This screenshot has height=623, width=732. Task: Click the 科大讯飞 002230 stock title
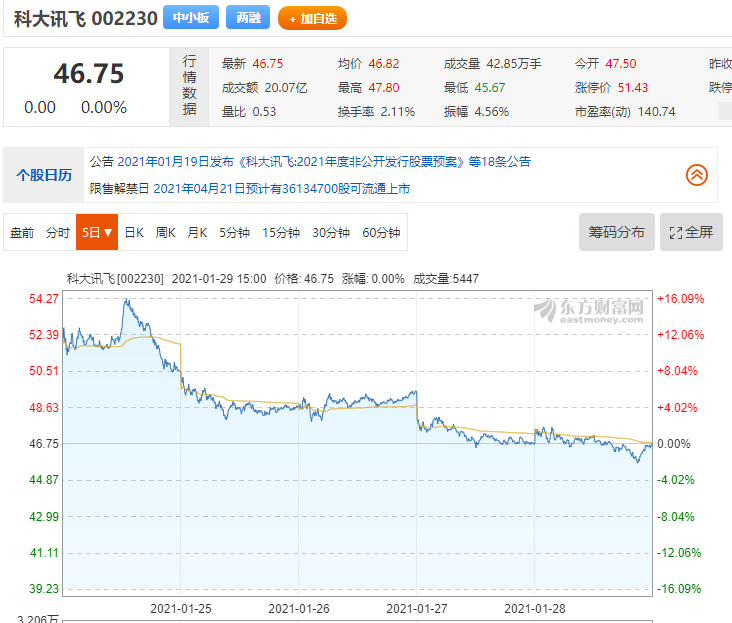86,19
